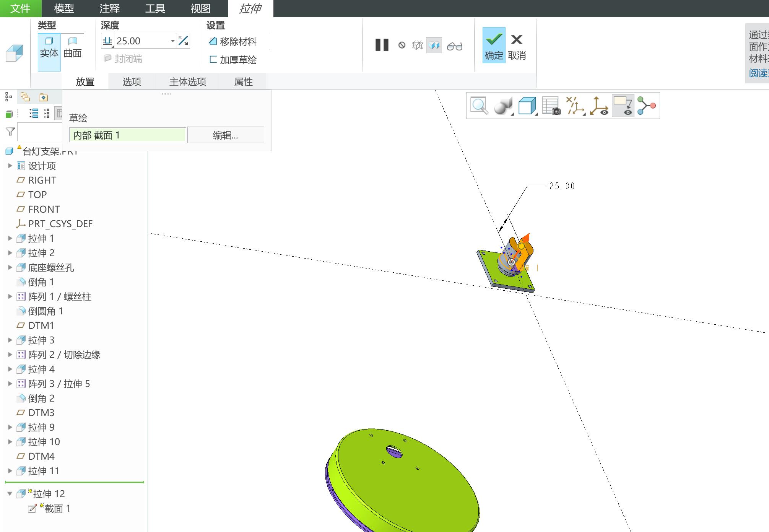769x532 pixels.
Task: Toggle Thicken Sketch (加厚草绘)
Action: (233, 60)
